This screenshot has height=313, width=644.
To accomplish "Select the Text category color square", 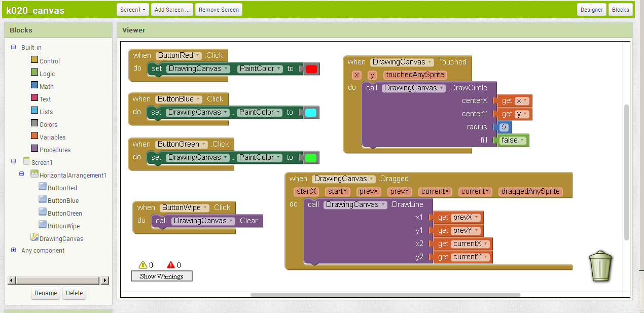I will (34, 98).
